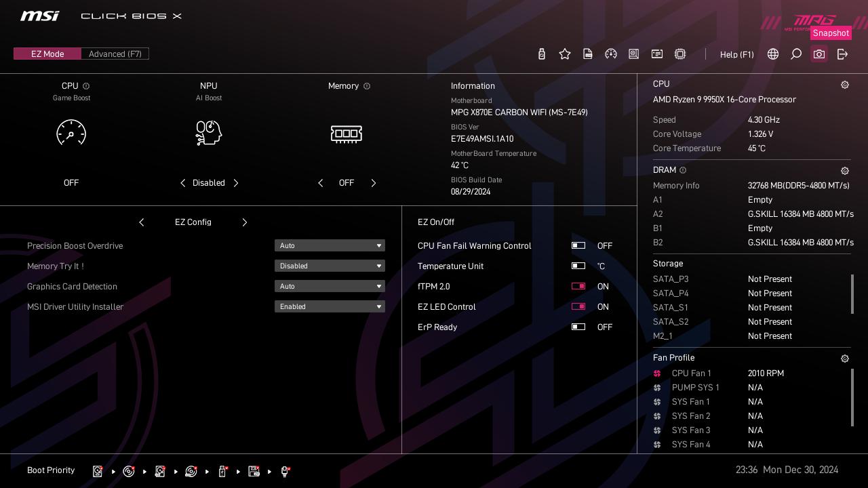Toggle CPU Fan Fail Warning Control switch

578,245
